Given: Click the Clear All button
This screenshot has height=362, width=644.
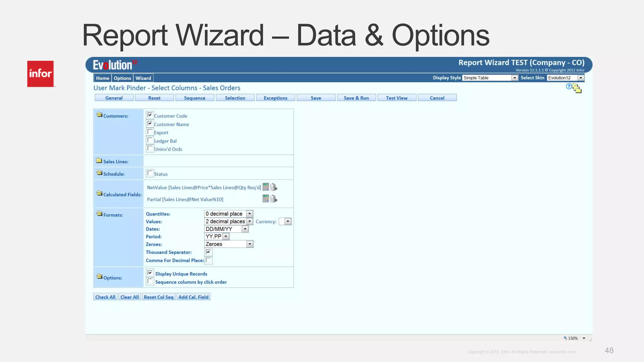Looking at the screenshot, I should 130,297.
